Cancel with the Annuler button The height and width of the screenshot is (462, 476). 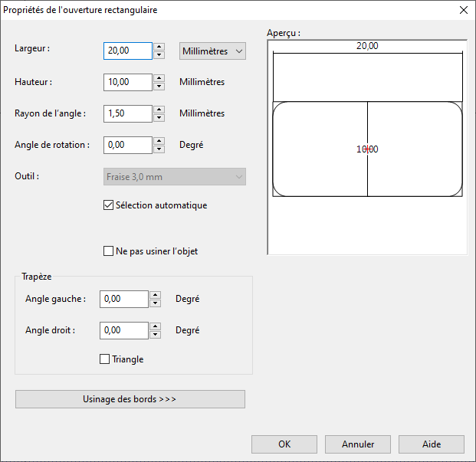pos(358,444)
